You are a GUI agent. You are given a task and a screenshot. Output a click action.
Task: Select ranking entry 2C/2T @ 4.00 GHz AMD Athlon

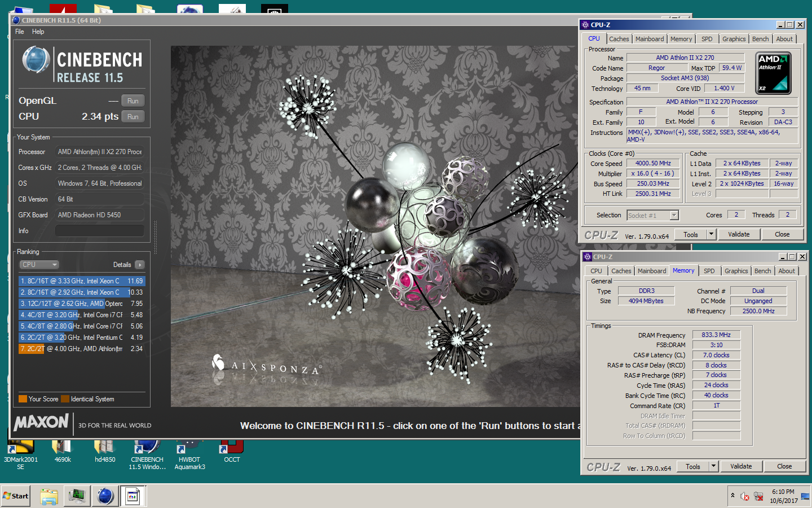coord(82,349)
